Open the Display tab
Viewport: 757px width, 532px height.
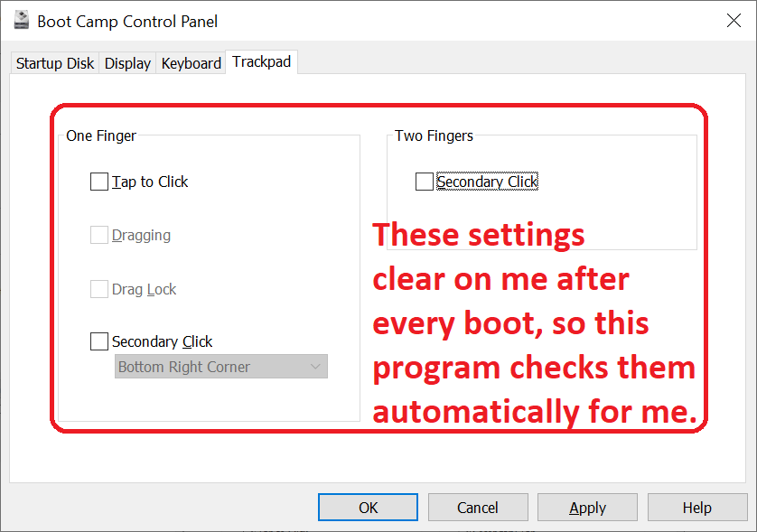coord(127,63)
